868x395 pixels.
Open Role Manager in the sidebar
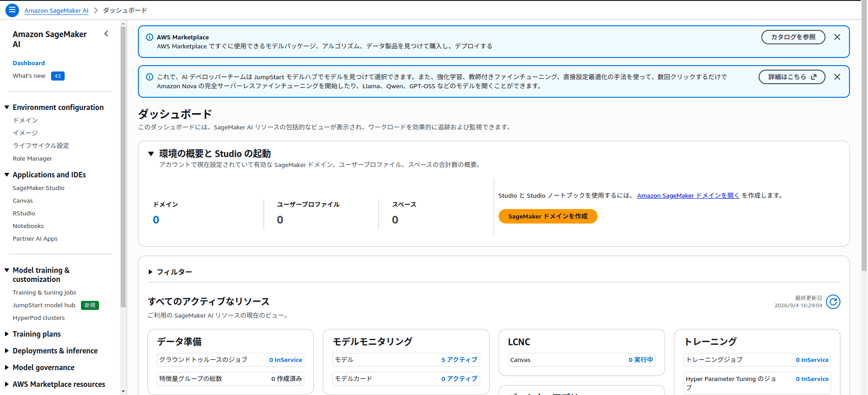click(33, 159)
